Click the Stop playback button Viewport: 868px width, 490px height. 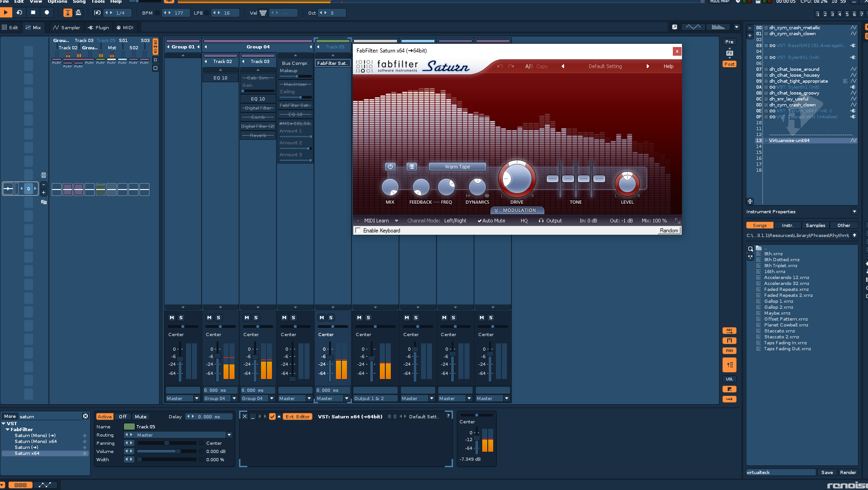[x=33, y=12]
